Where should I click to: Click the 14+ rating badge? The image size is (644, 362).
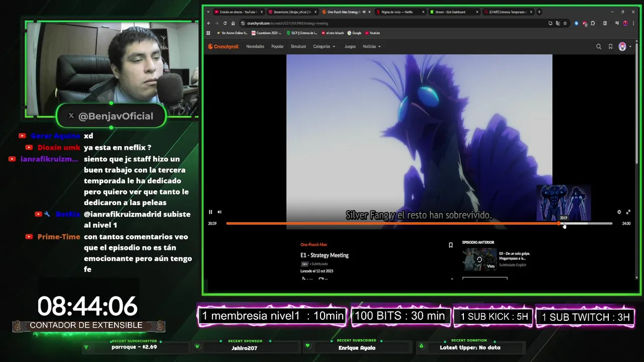tap(304, 264)
